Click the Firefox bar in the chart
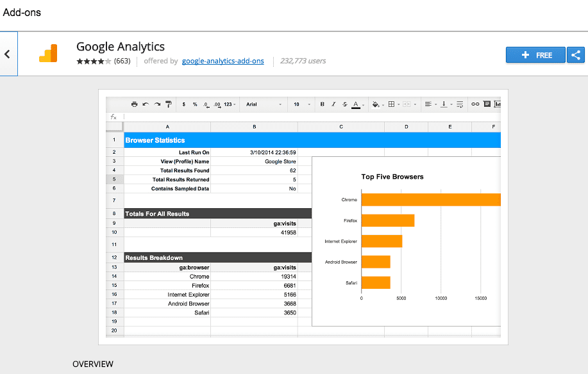588x374 pixels. tap(388, 220)
